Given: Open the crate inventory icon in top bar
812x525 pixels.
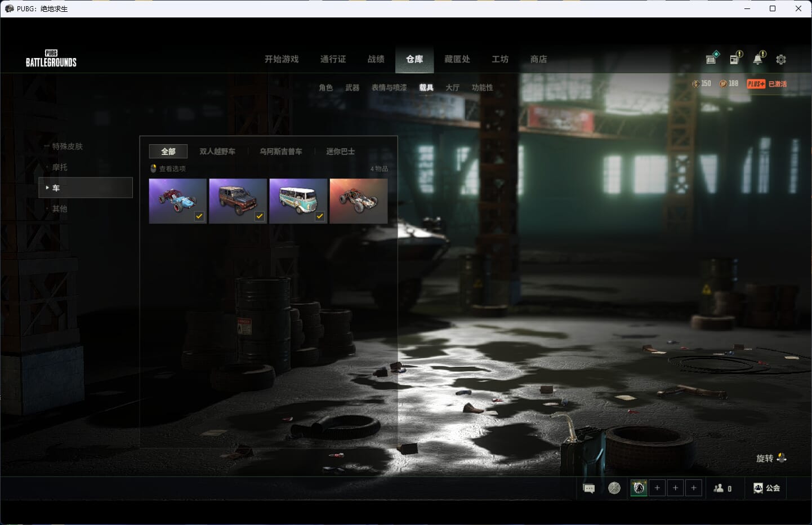Looking at the screenshot, I should coord(712,58).
